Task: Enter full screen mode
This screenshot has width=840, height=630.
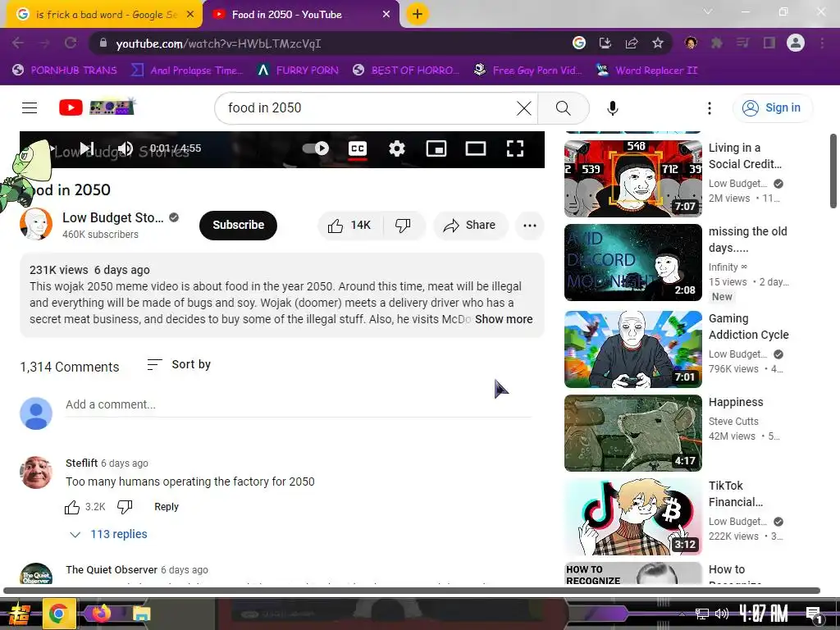Action: point(515,148)
